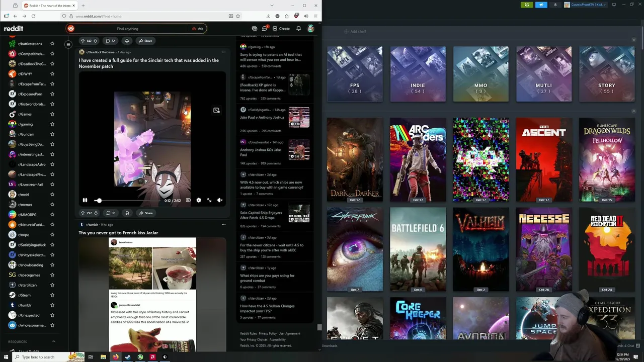
Task: Collapse Steam shelf with double chevron
Action: click(x=634, y=40)
